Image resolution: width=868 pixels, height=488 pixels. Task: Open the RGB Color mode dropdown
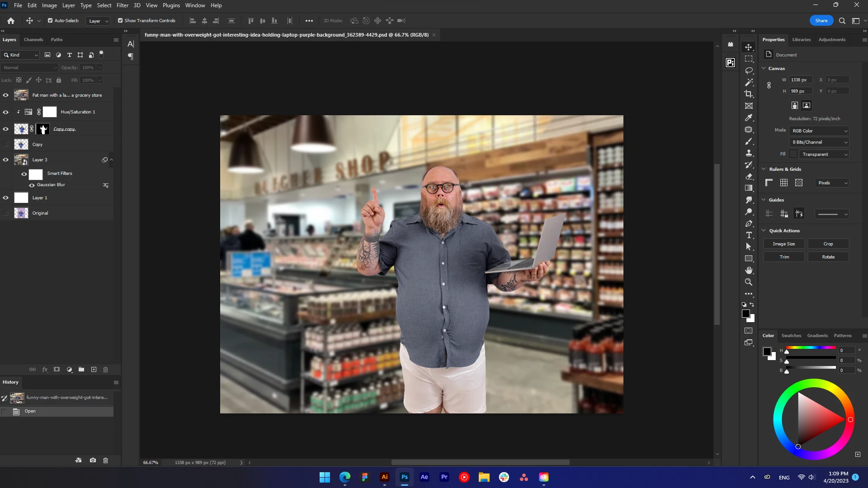[819, 131]
